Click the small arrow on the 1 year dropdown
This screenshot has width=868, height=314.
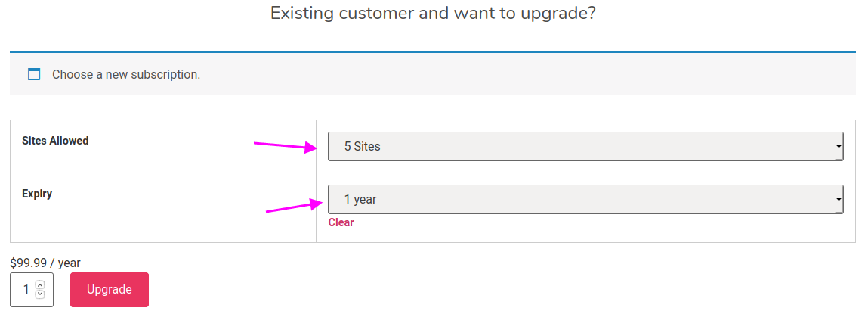[839, 200]
